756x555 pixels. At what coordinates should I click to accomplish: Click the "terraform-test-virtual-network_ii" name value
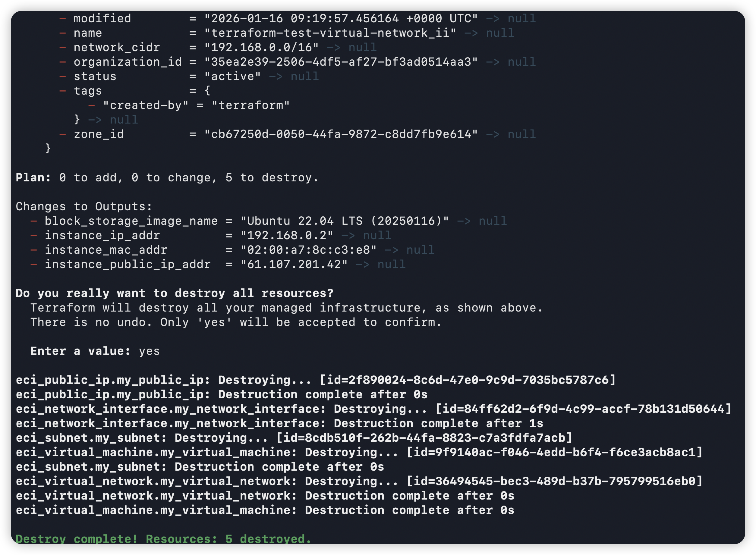[x=330, y=33]
